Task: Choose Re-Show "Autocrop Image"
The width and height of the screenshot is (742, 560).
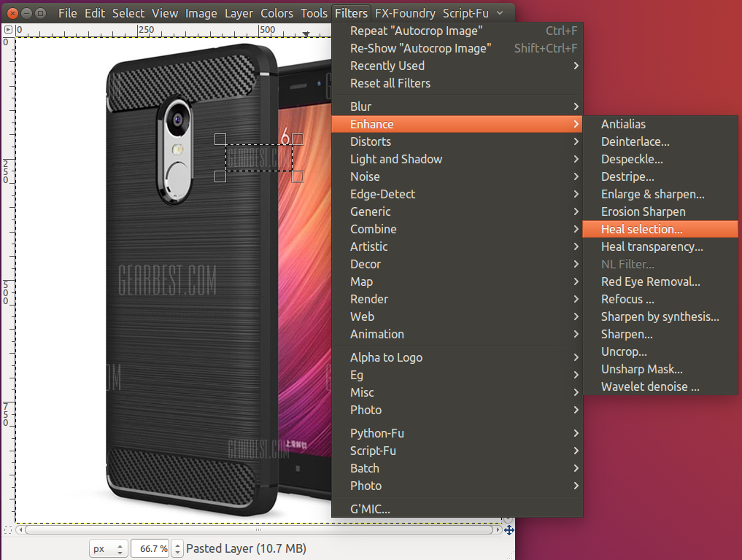Action: [x=457, y=48]
